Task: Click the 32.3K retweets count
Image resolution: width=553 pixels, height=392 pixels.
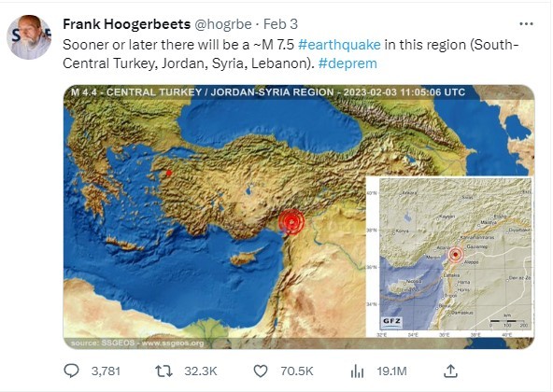Action: [201, 371]
